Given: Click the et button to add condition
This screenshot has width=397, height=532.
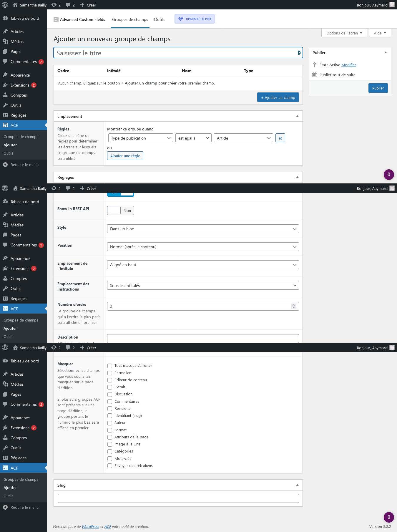Looking at the screenshot, I should (x=280, y=138).
